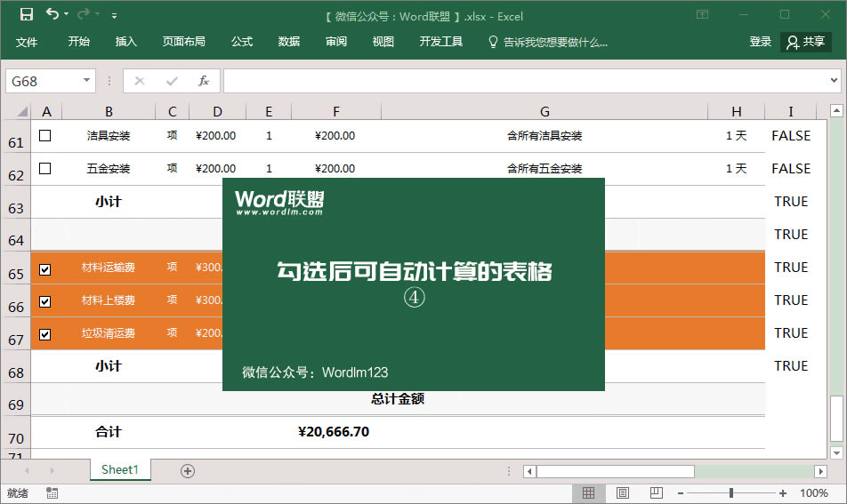847x504 pixels.
Task: Click the formula bar input field
Action: coord(525,81)
